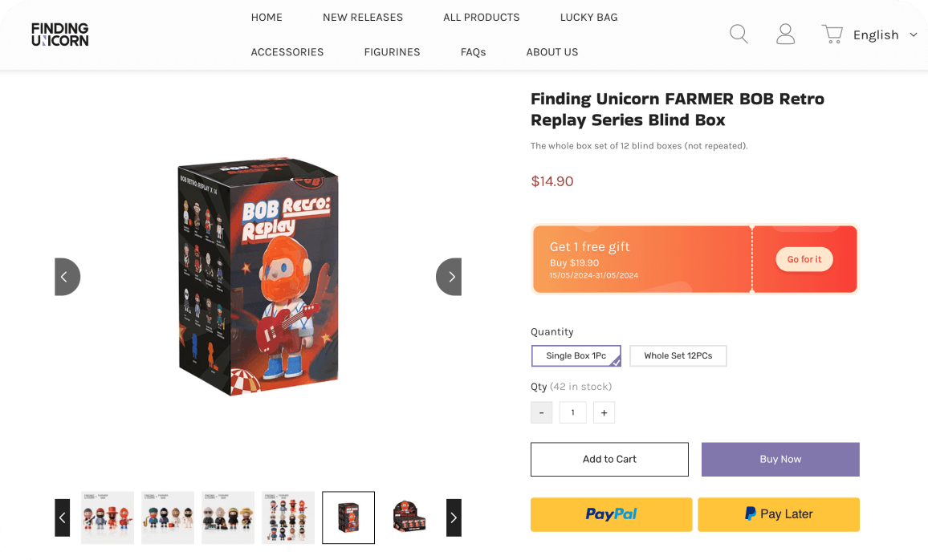Open the shopping cart icon
Viewport: 928px width, 560px height.
click(x=832, y=34)
